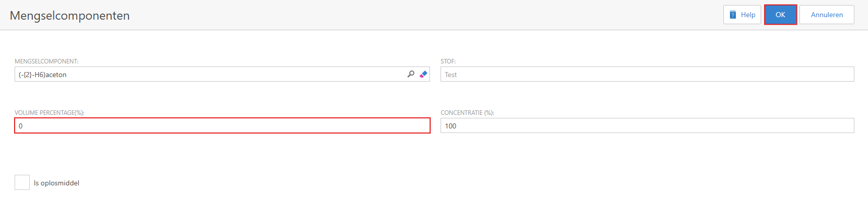Cancel with the Annuleren button
This screenshot has height=202, width=868.
pos(827,15)
